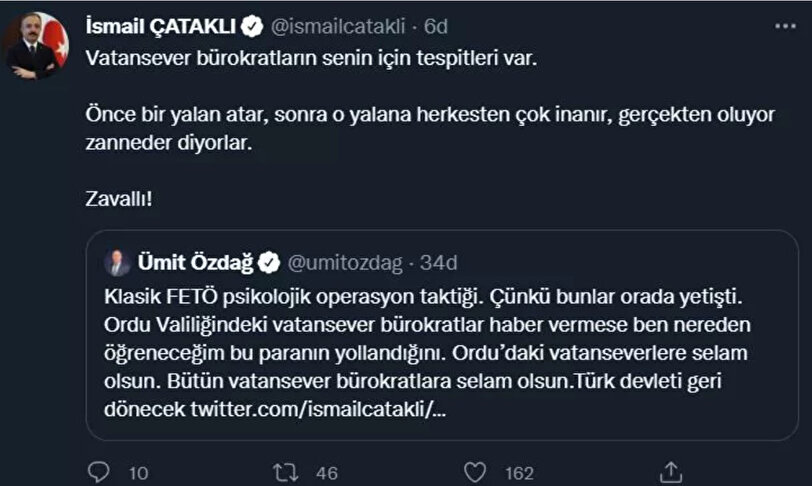The width and height of the screenshot is (812, 486).
Task: Click the reply count of 10
Action: pos(138,470)
